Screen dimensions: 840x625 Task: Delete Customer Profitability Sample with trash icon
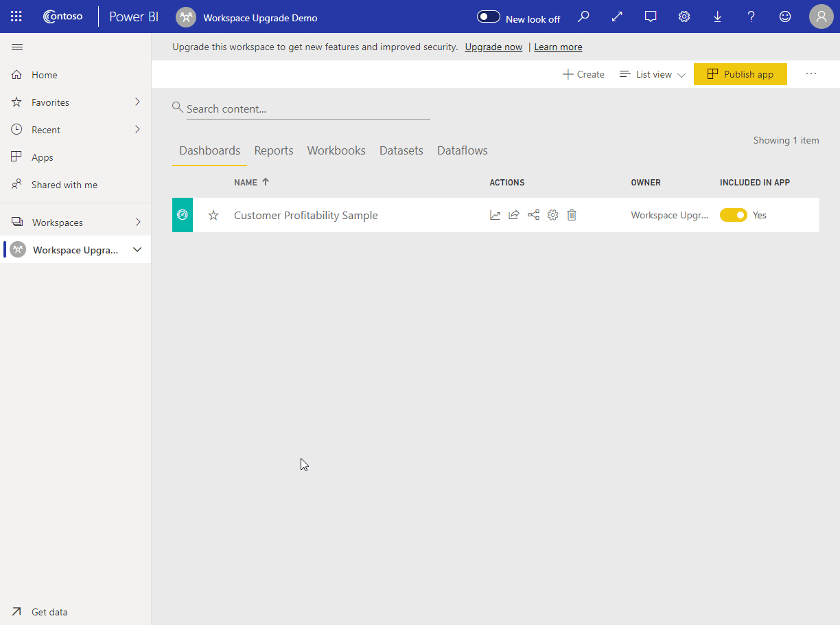(x=572, y=215)
